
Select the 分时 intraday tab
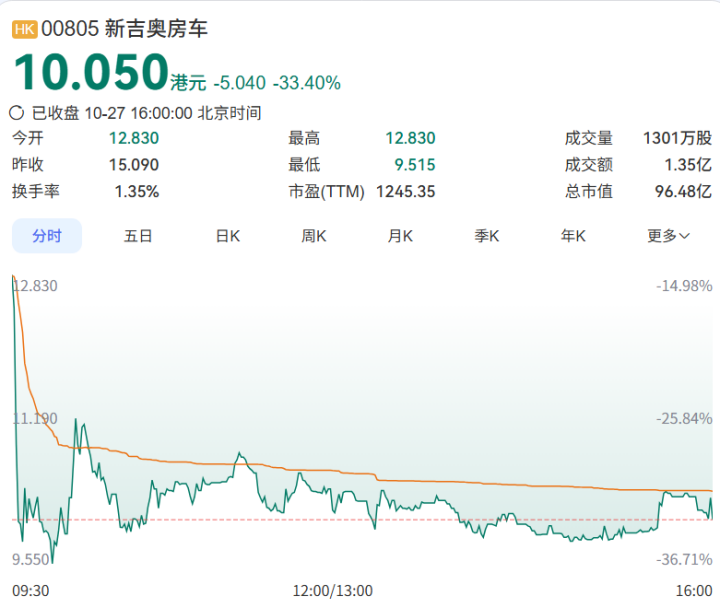pos(47,236)
